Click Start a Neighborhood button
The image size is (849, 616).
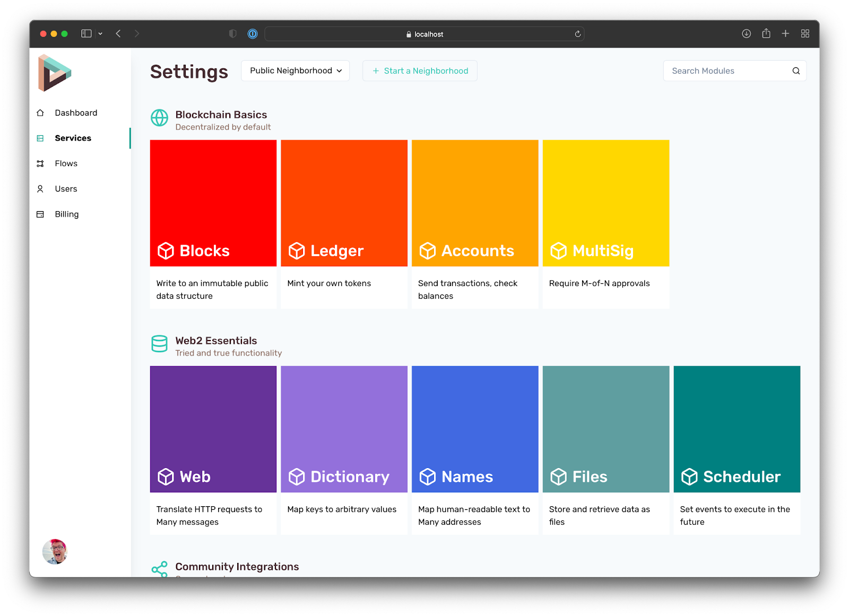420,71
